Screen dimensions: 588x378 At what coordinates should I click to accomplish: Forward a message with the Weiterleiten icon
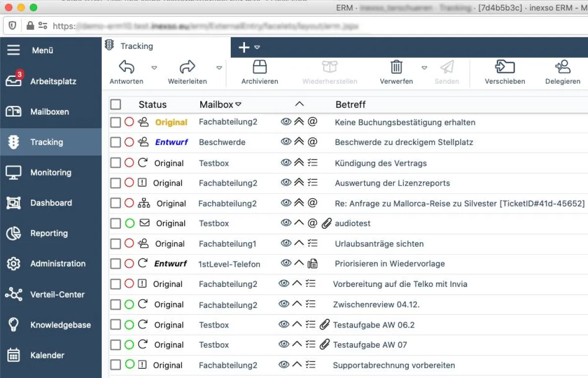point(187,67)
